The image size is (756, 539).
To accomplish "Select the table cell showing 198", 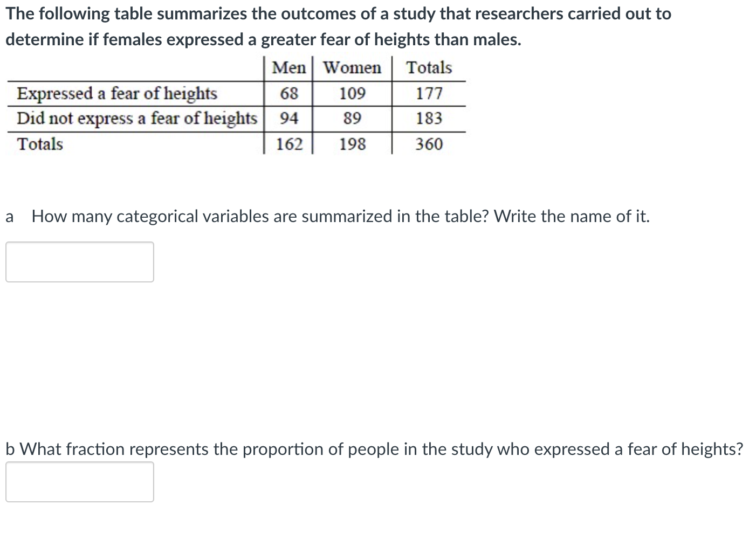I will [352, 143].
